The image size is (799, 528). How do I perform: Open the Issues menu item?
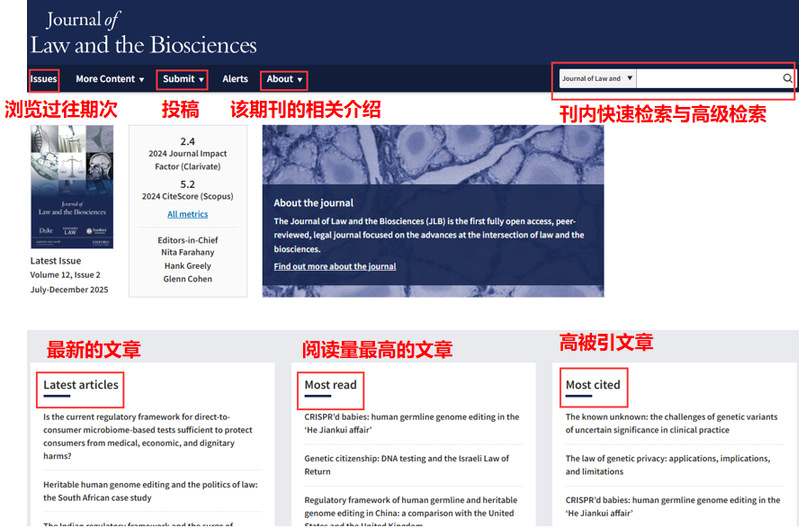click(43, 79)
